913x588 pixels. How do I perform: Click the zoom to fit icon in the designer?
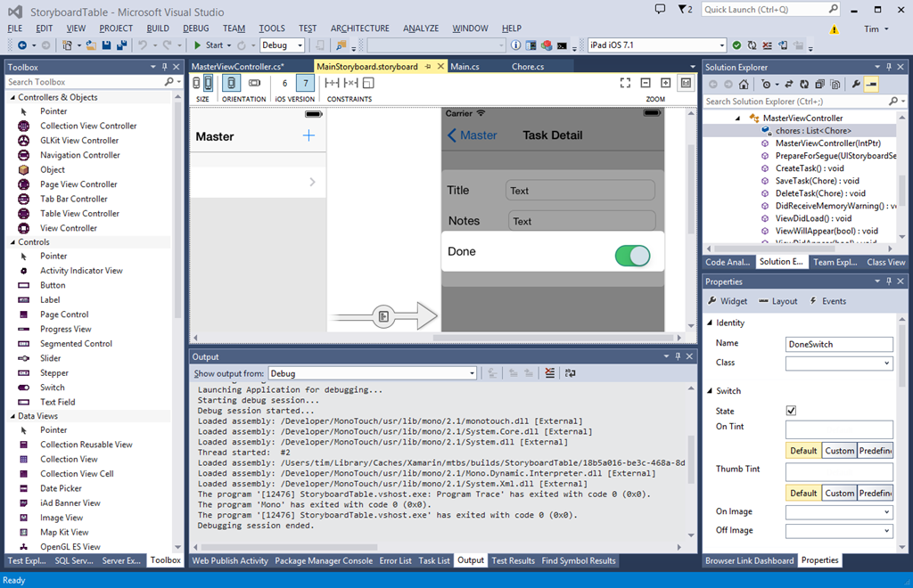point(625,83)
